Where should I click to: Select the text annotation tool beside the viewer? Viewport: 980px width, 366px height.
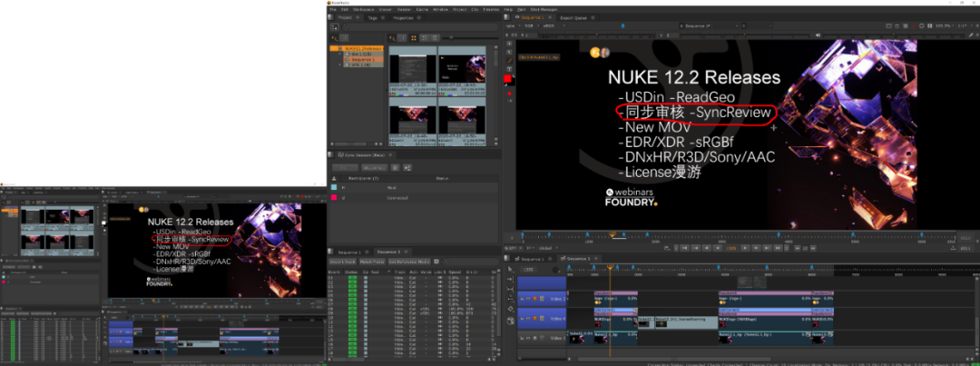(x=509, y=69)
